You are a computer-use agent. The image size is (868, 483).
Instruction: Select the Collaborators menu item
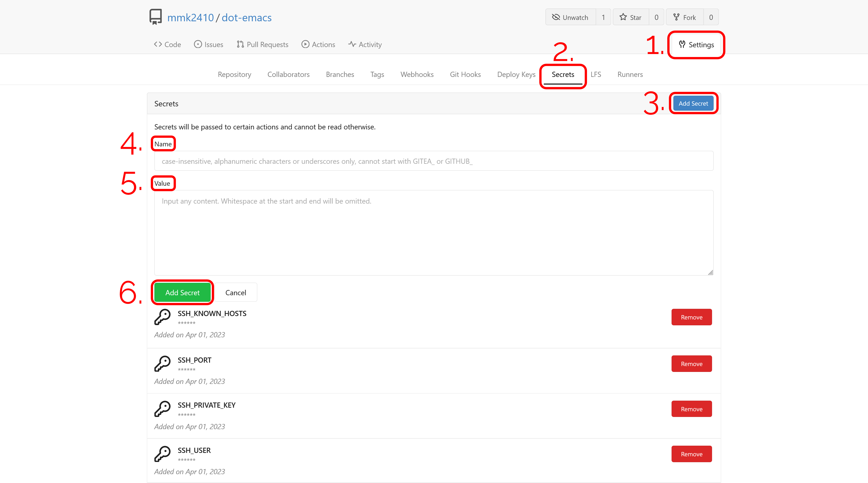pyautogui.click(x=289, y=74)
